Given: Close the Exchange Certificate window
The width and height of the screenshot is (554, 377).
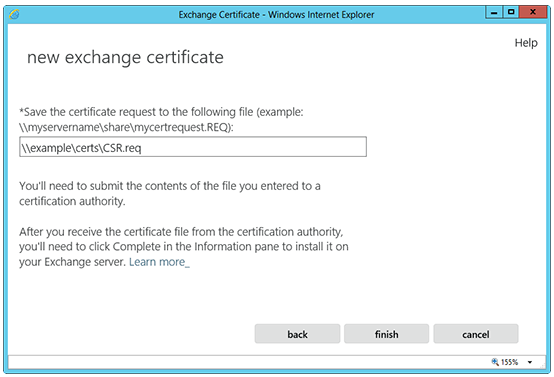Looking at the screenshot, I should [533, 13].
